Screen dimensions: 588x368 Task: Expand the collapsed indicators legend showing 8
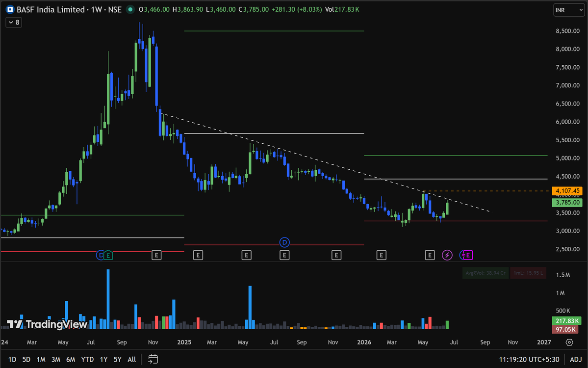(x=14, y=23)
